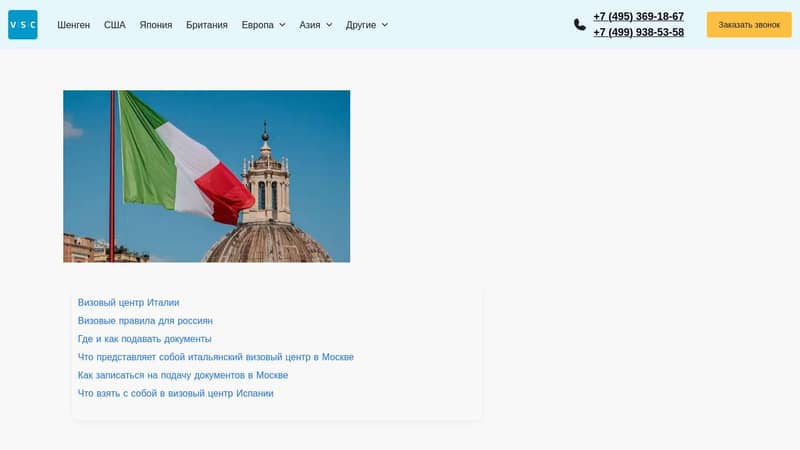
Task: Click the phone handset icon
Action: (580, 24)
